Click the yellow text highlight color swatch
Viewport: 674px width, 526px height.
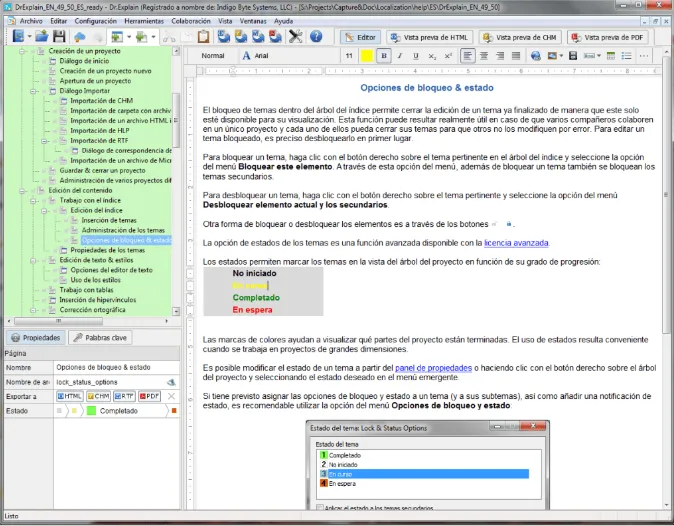(x=367, y=56)
